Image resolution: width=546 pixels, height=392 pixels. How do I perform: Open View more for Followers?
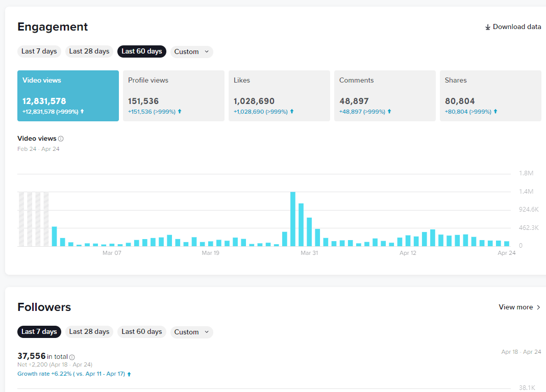click(516, 307)
